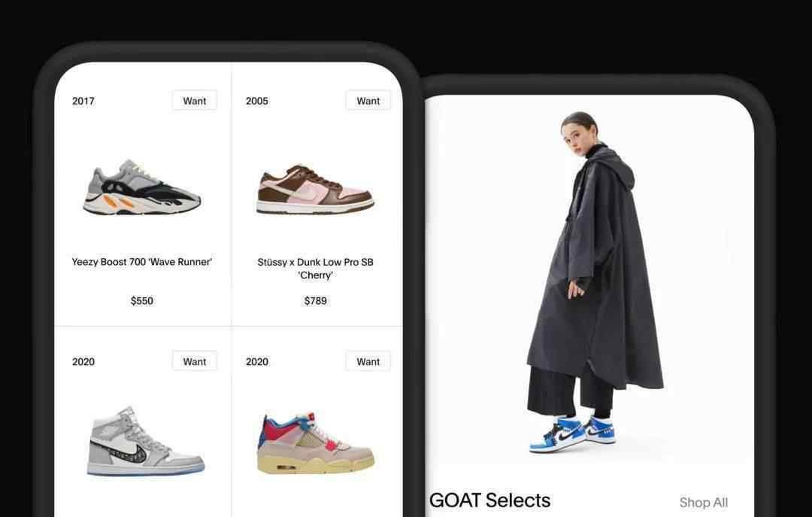Click the Shop All link
812x517 pixels.
point(703,503)
